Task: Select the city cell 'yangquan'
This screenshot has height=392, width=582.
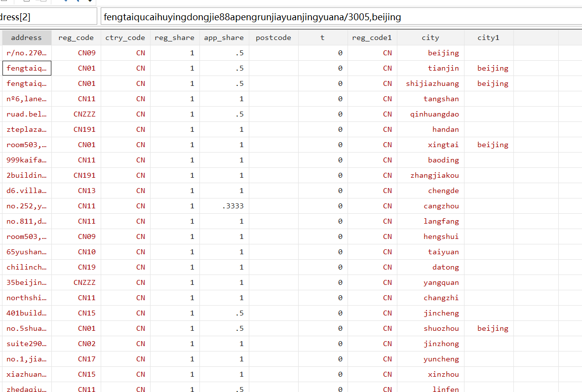Action: tap(430, 282)
